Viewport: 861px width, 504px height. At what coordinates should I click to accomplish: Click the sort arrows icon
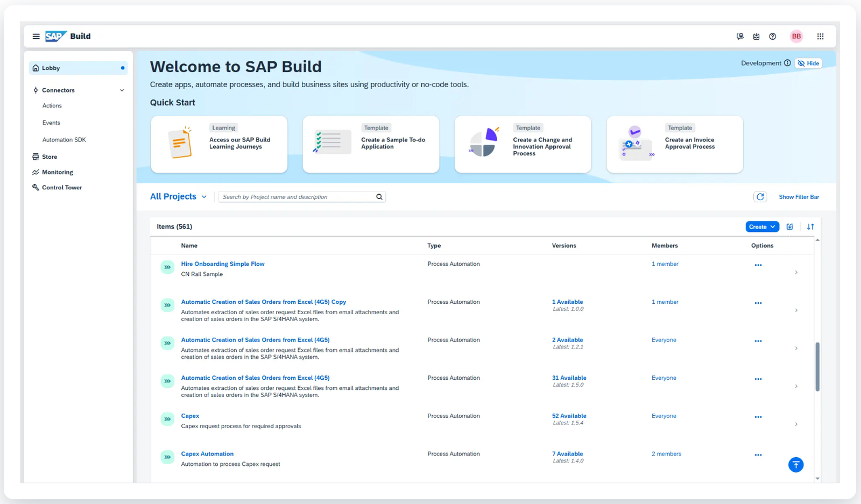pos(810,226)
